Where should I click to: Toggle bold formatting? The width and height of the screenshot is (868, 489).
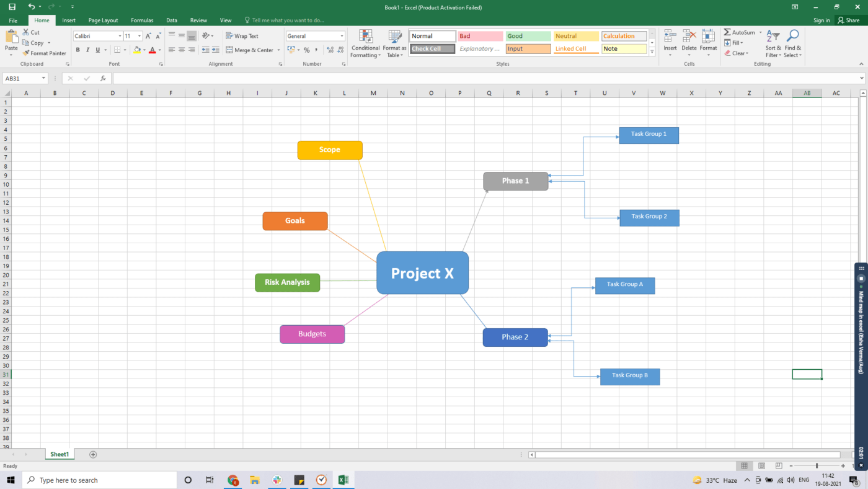click(x=77, y=49)
